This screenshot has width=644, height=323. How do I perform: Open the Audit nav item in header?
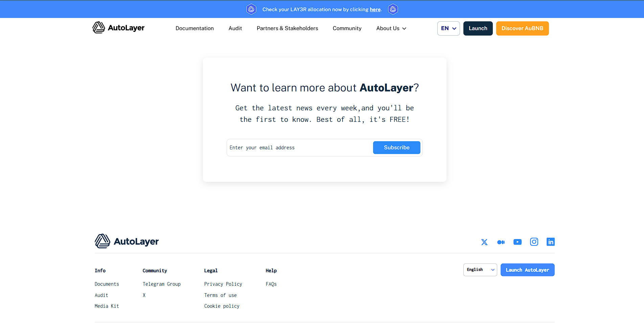pyautogui.click(x=235, y=28)
